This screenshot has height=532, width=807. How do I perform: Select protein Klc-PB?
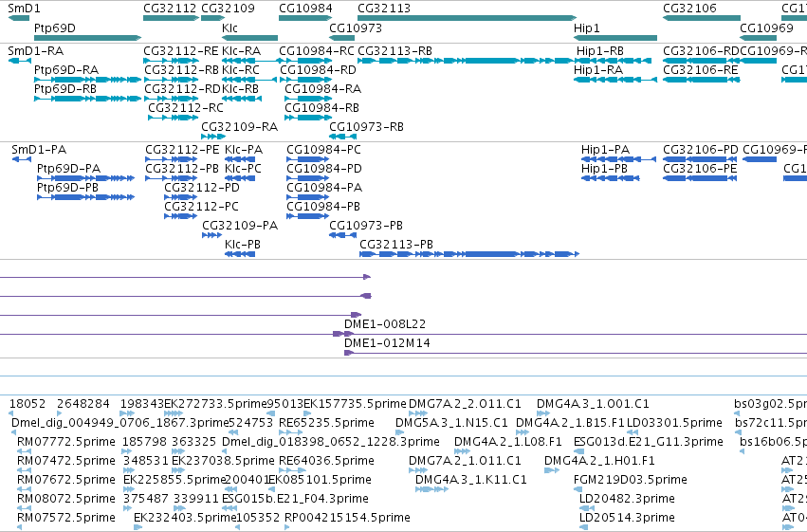[243, 245]
